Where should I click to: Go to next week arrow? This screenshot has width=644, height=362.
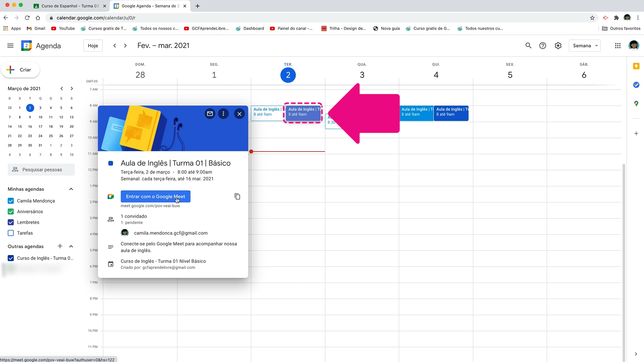point(125,46)
